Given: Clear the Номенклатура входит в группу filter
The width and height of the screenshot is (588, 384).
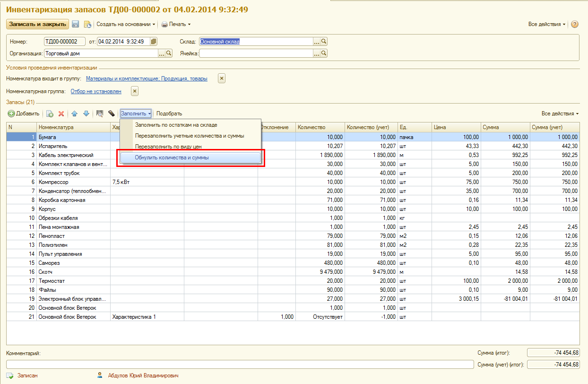Looking at the screenshot, I should click(x=222, y=79).
